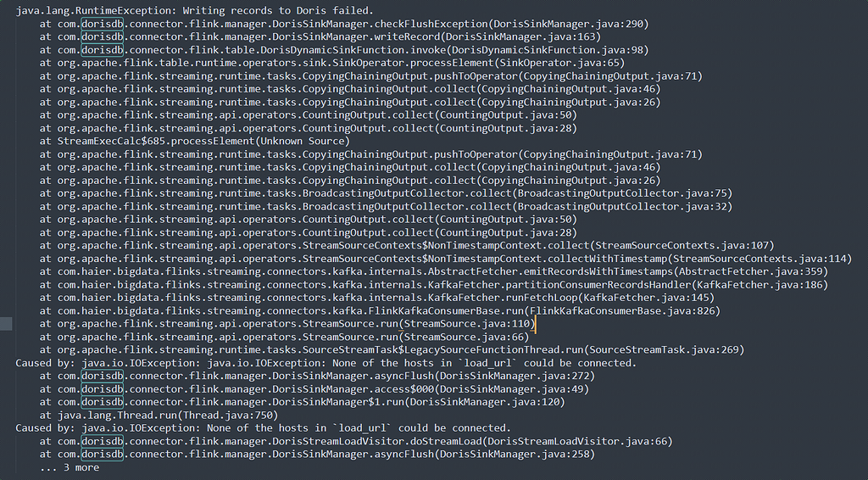868x480 pixels.
Task: Click highlighted dorisdb in first asyncFlush line
Action: pyautogui.click(x=103, y=377)
